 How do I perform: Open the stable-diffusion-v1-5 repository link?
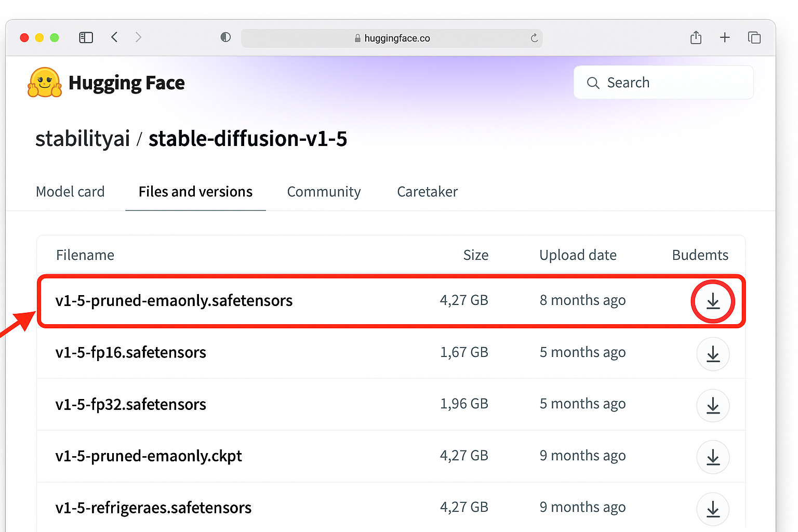coord(248,139)
